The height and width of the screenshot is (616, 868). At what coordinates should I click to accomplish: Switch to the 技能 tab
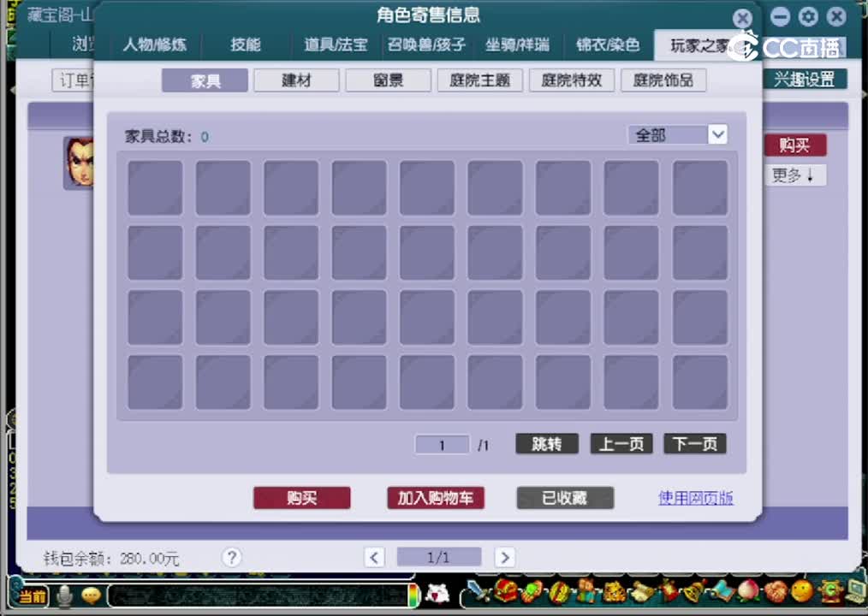(244, 45)
